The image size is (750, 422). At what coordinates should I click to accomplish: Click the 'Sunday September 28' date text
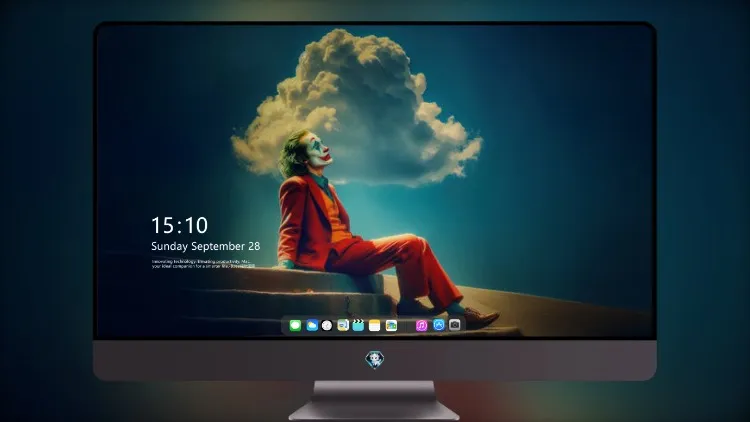click(206, 246)
